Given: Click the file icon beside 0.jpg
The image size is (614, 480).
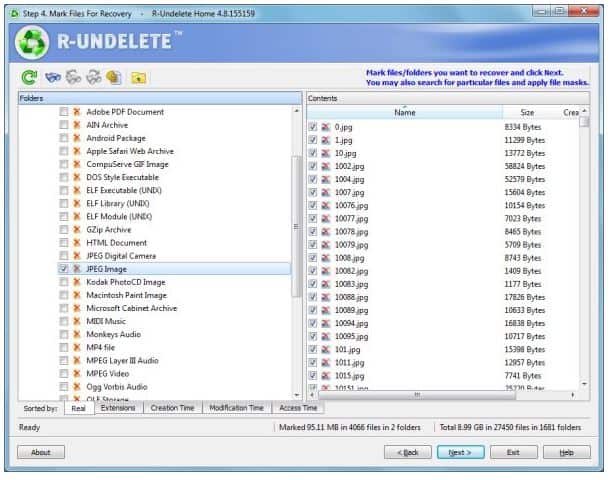Looking at the screenshot, I should pyautogui.click(x=326, y=127).
